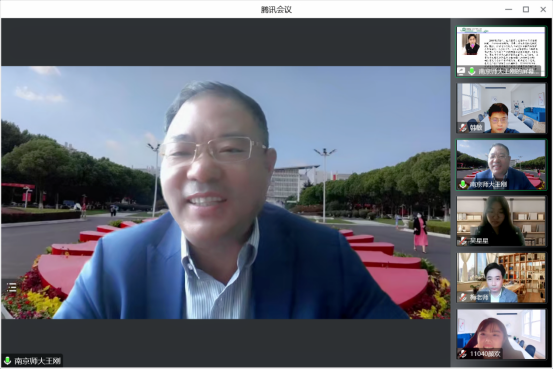Click the muted microphone icon on the wooden-bookshelf-room tile
The image size is (553, 369).
[x=463, y=297]
